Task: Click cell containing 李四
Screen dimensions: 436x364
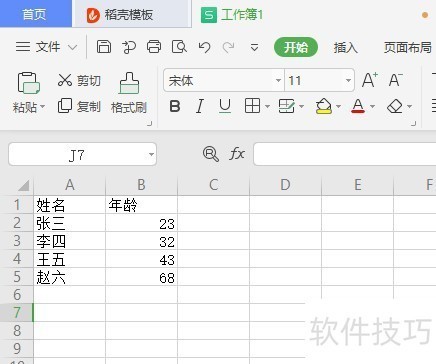Action: point(70,241)
